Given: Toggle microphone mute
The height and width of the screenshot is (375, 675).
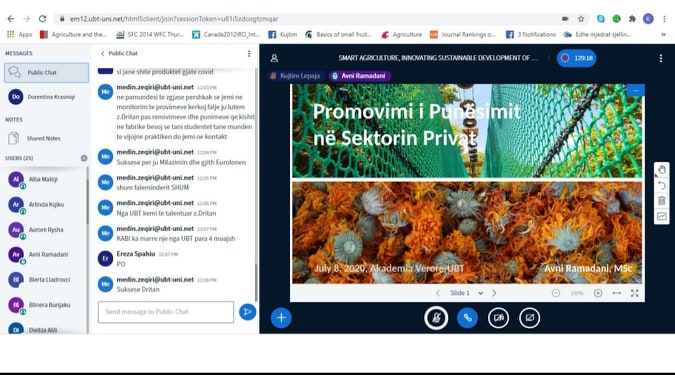Looking at the screenshot, I should (436, 318).
